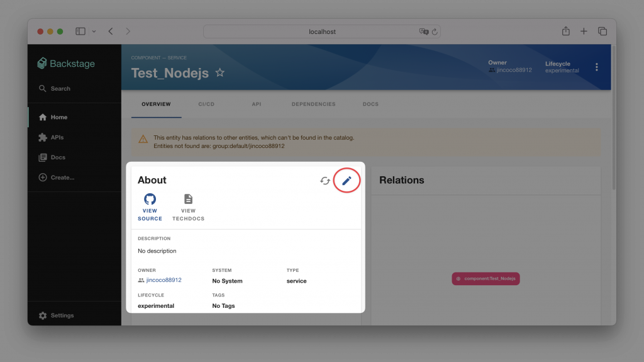Open View Source on GitHub
This screenshot has width=644, height=362.
[150, 207]
